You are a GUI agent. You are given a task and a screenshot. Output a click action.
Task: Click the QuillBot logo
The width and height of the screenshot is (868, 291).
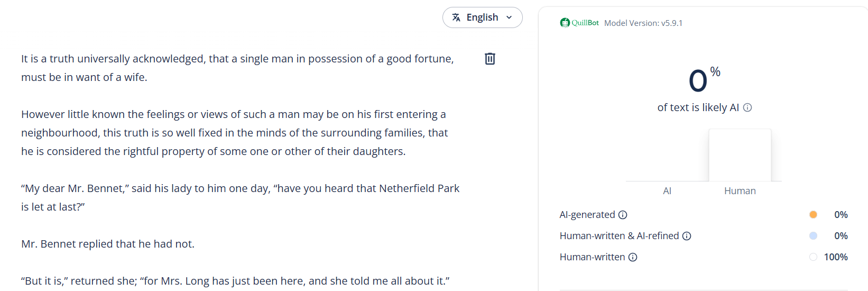(579, 23)
